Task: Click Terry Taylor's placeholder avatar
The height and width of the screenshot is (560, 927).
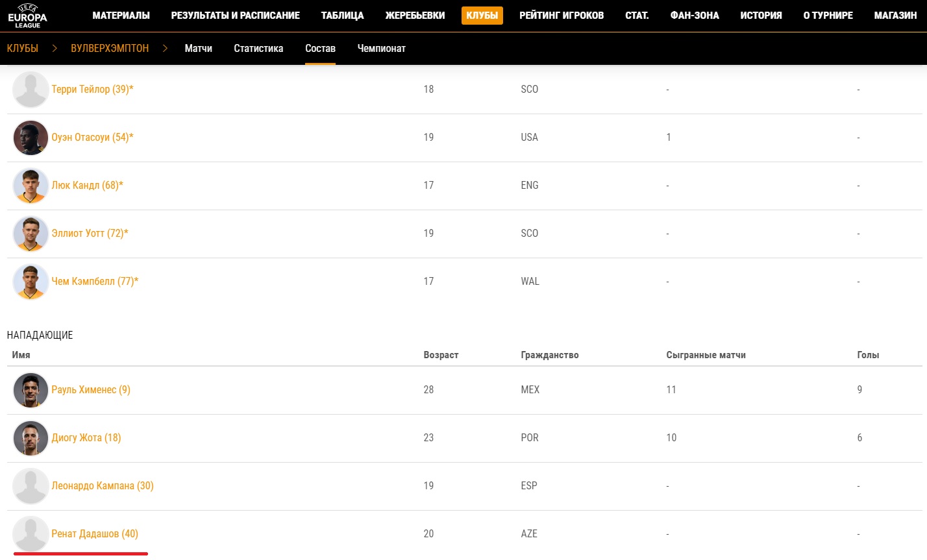Action: [x=31, y=90]
